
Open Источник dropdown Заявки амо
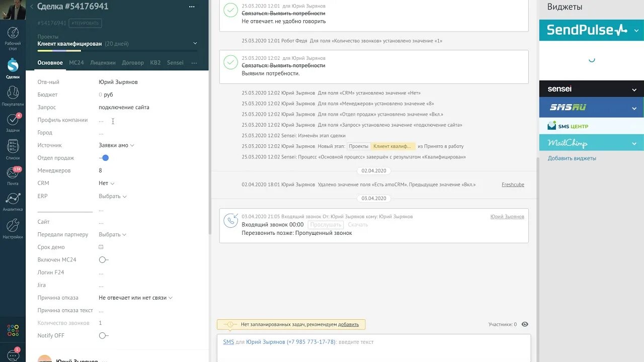coord(116,145)
